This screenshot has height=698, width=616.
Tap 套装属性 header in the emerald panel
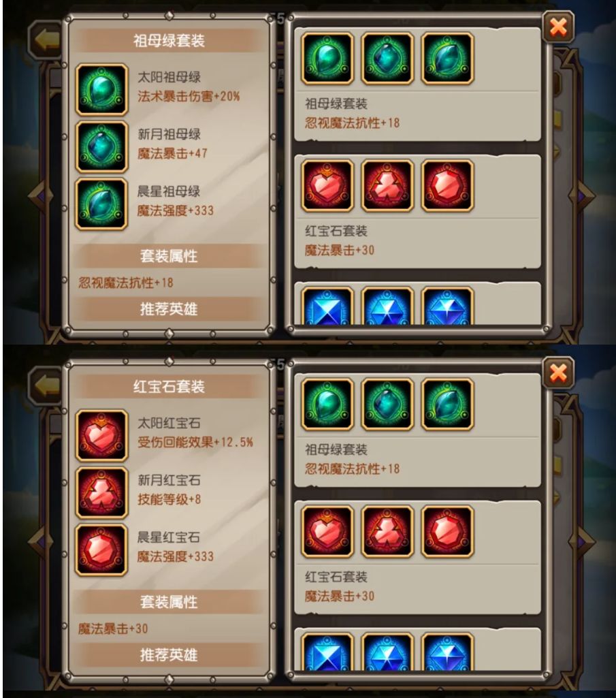[169, 256]
